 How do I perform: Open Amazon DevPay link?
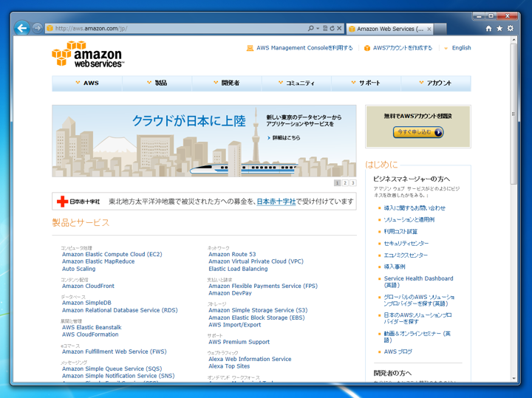(230, 293)
